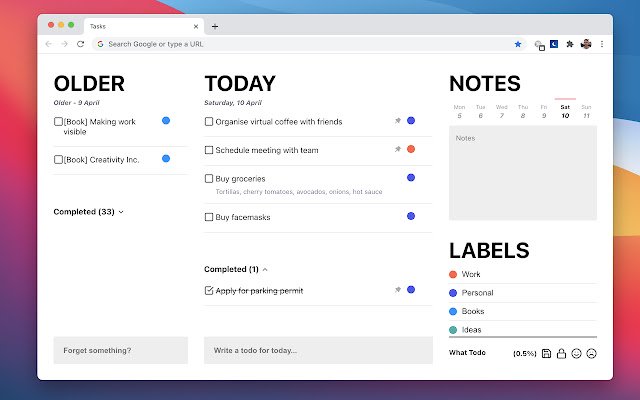Open the Chrome extensions puzzle icon
640x400 pixels.
(570, 44)
